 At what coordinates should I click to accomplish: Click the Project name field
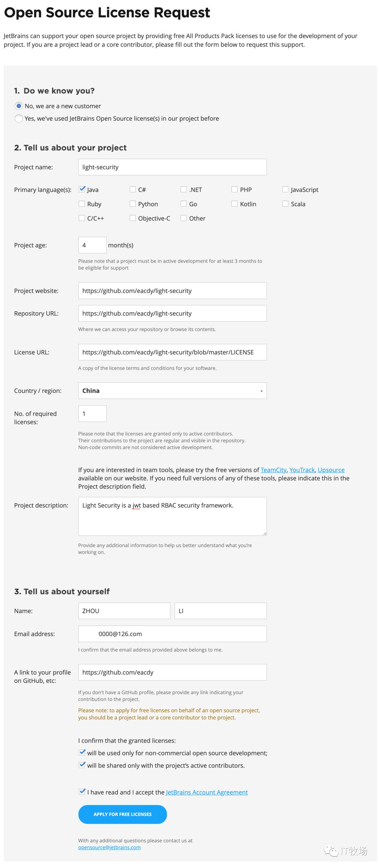(x=172, y=167)
